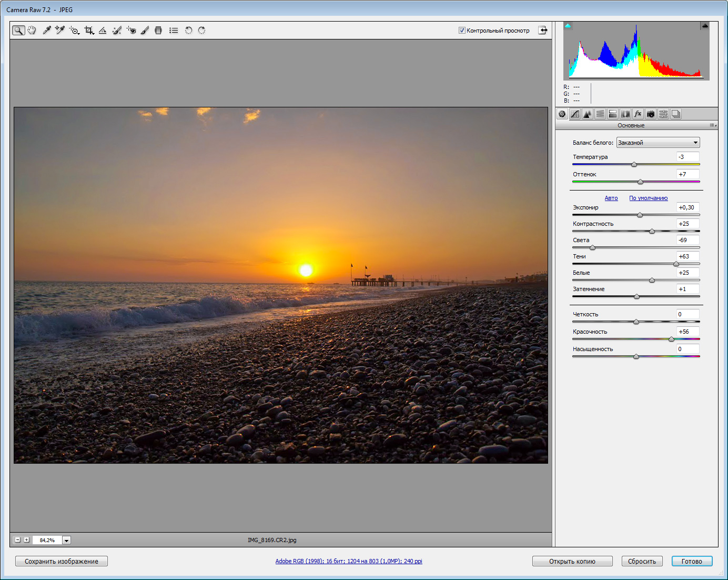Click the Экспонир slider handle
The width and height of the screenshot is (728, 580).
(640, 215)
